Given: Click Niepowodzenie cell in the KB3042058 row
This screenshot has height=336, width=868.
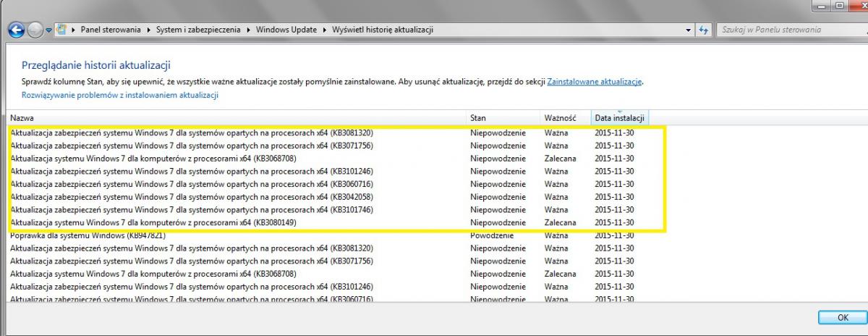Looking at the screenshot, I should [x=498, y=197].
